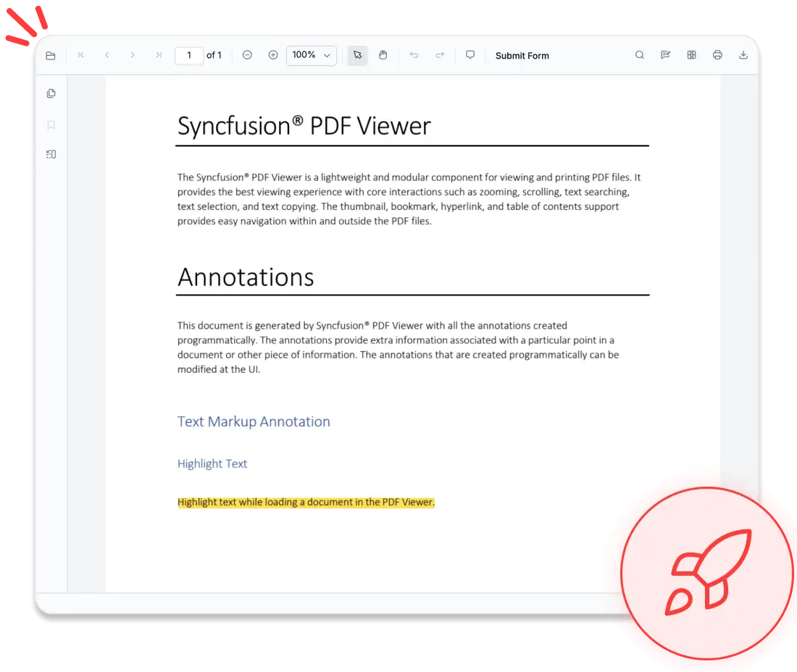797x672 pixels.
Task: Open text search with the magnifier icon
Action: 640,55
